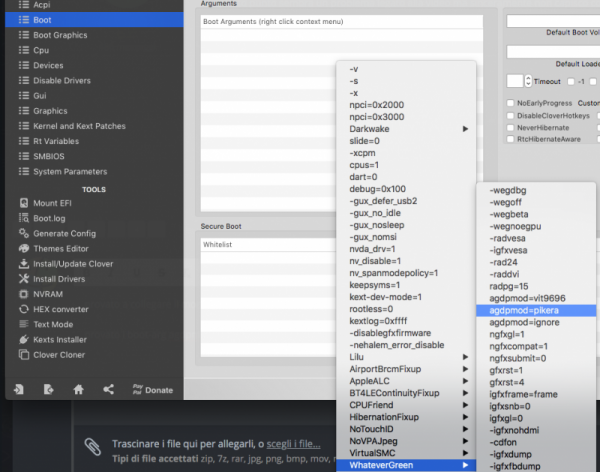Open the Mount EFI tool icon
Viewport: 600px width, 472px height.
coord(24,203)
